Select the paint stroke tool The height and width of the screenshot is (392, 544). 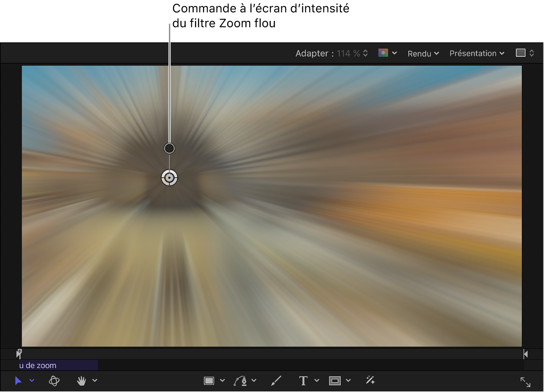pos(276,380)
